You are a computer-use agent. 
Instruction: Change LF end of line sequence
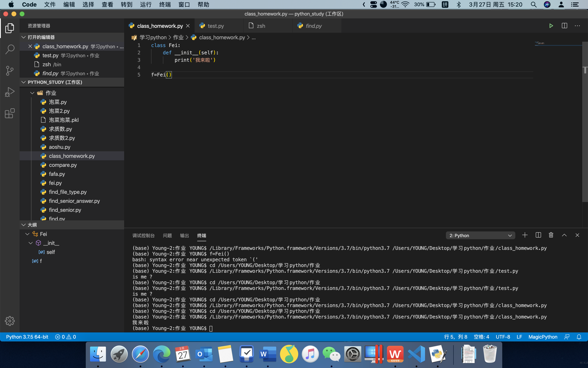(x=519, y=337)
